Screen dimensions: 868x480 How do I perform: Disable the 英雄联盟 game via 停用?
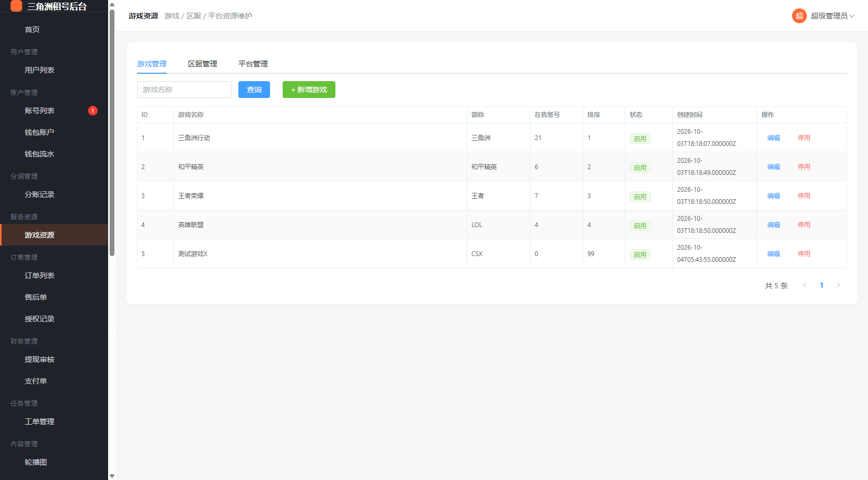(x=804, y=225)
